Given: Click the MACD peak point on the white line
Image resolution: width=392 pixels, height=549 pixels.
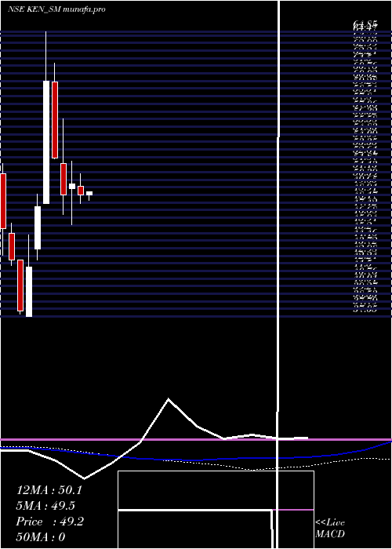Looking at the screenshot, I should [169, 399].
